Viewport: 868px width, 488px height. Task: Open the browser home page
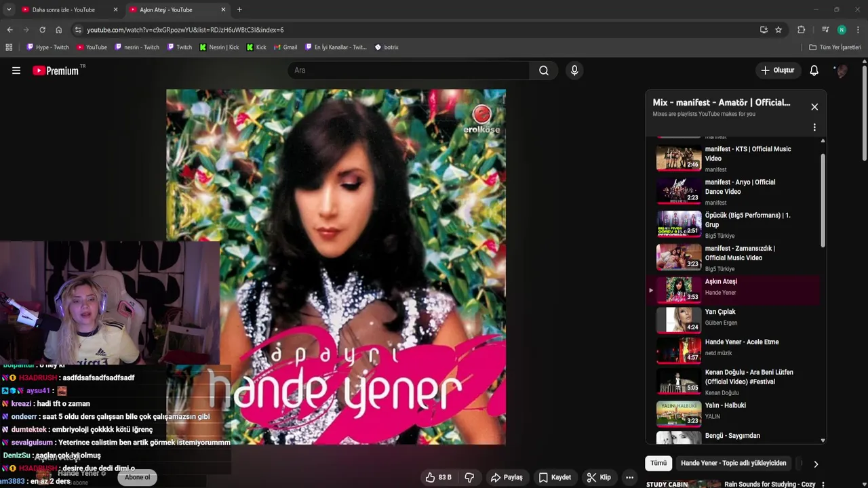pyautogui.click(x=58, y=30)
